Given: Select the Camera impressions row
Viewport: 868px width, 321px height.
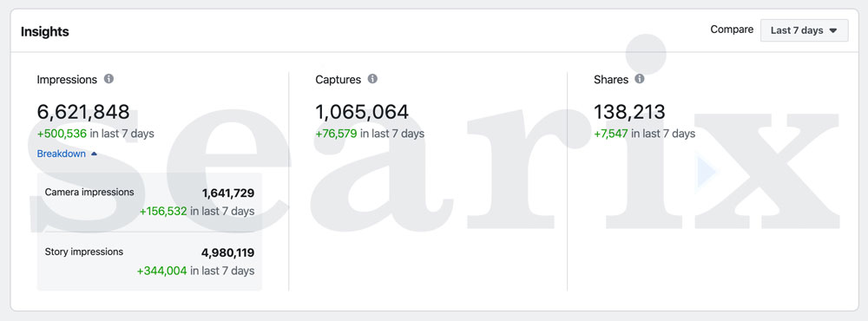Looking at the screenshot, I should click(x=149, y=202).
